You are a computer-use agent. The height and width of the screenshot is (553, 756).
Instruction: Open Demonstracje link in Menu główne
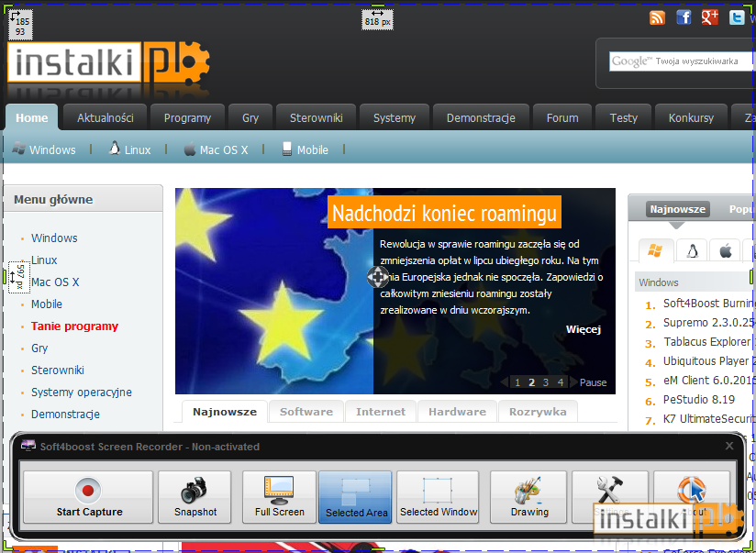point(65,415)
